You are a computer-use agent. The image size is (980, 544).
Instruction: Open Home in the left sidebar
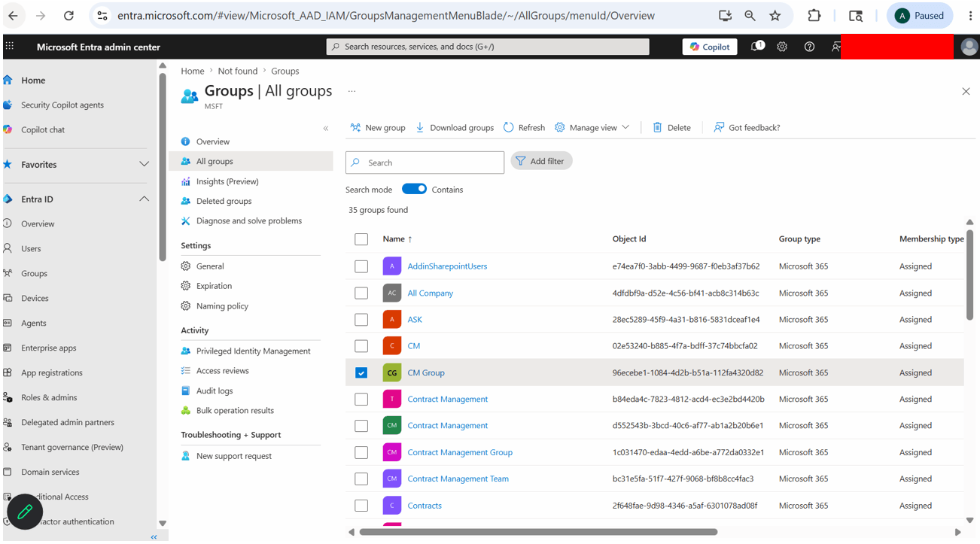[x=33, y=81]
